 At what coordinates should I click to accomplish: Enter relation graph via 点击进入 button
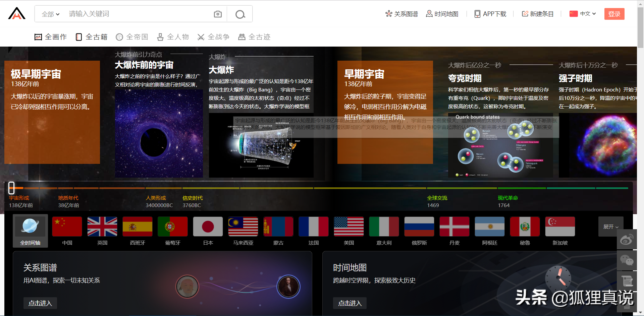click(40, 303)
